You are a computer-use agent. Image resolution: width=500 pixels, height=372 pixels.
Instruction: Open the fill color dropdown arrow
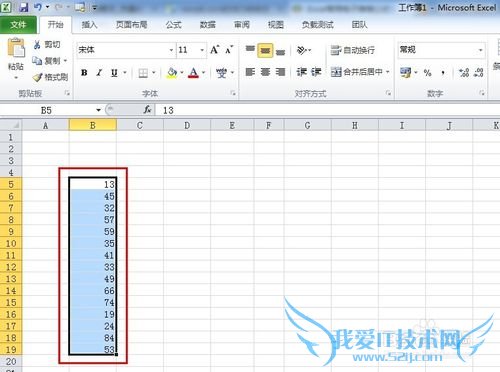click(x=182, y=72)
